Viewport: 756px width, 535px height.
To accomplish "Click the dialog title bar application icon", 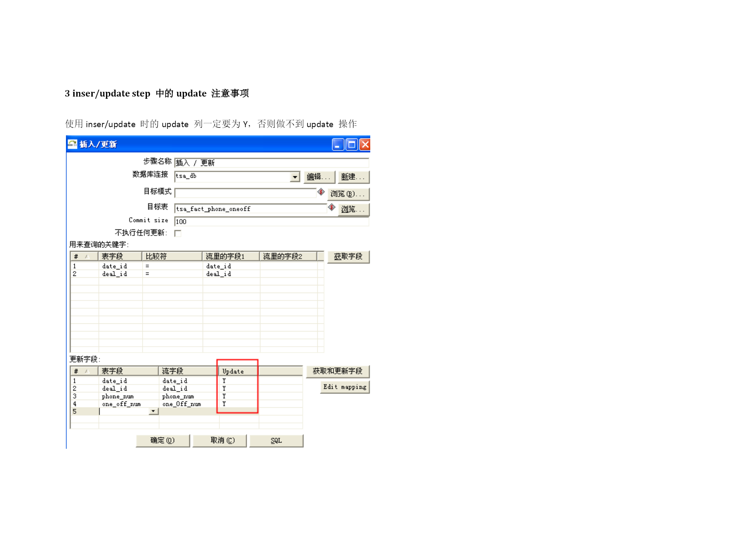I will [72, 144].
